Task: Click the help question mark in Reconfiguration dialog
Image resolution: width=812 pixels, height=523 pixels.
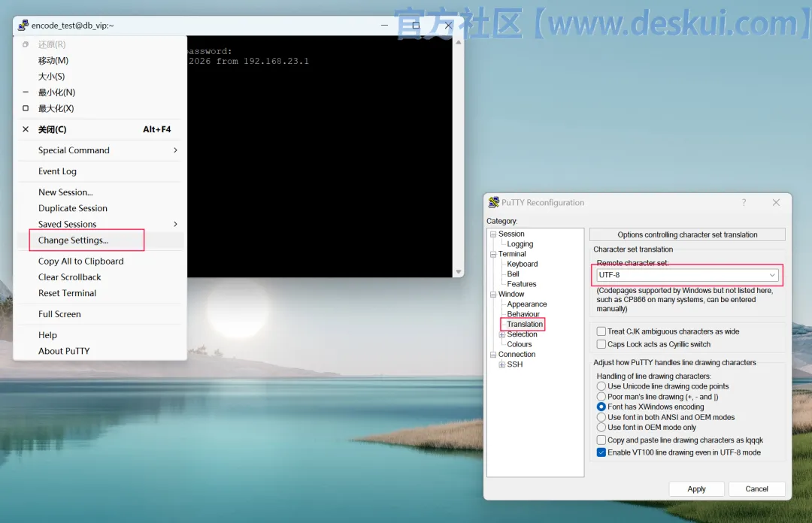Action: (744, 202)
